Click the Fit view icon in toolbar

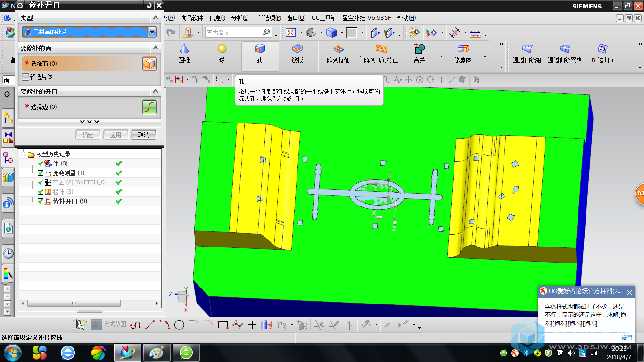290,33
